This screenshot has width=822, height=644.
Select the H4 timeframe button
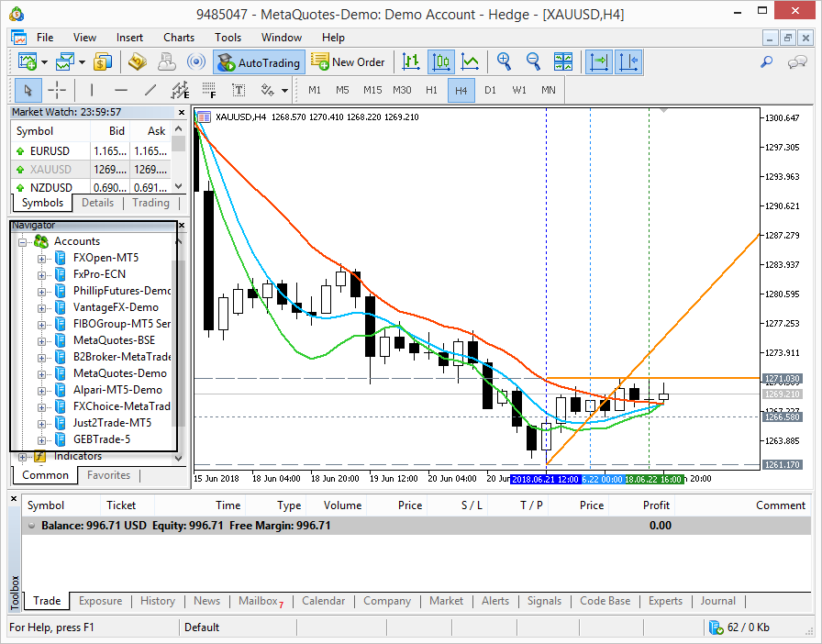pyautogui.click(x=461, y=90)
